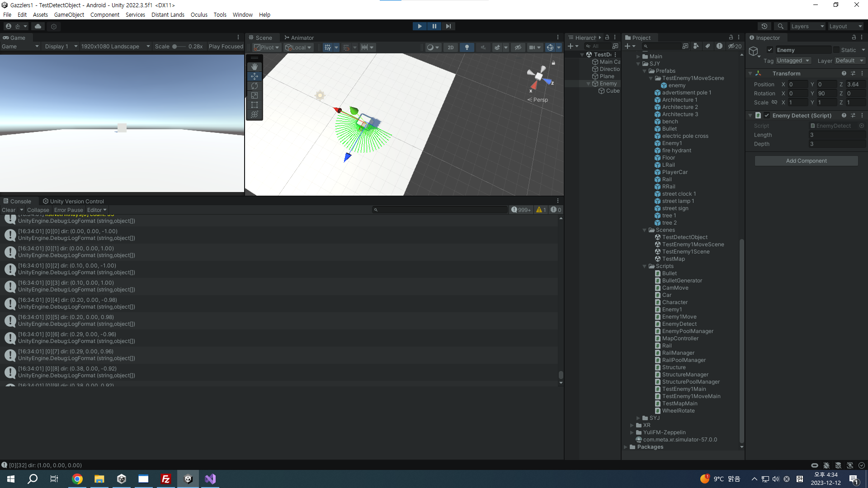Enable the Static checkbox in Inspector
This screenshot has width=868, height=488.
pyautogui.click(x=836, y=50)
